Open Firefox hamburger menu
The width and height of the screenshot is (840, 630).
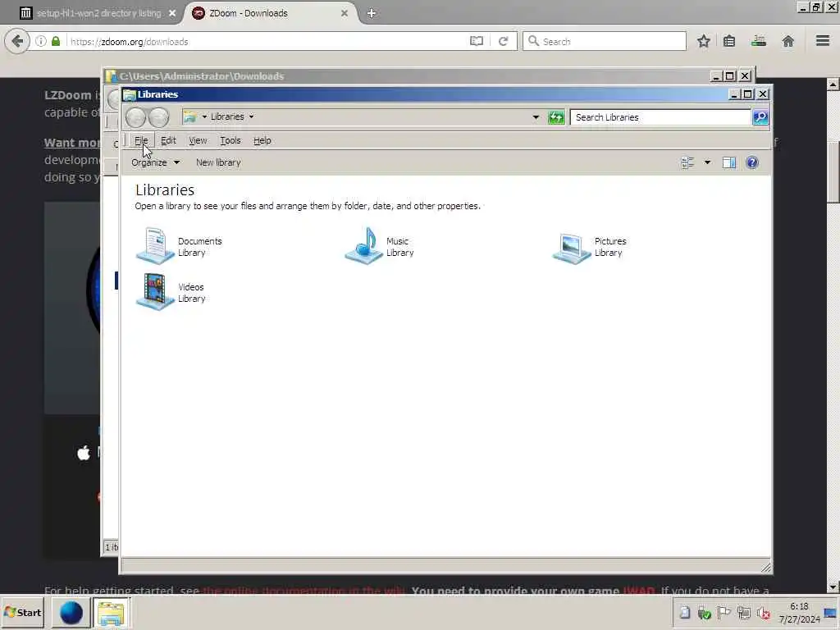pyautogui.click(x=823, y=41)
